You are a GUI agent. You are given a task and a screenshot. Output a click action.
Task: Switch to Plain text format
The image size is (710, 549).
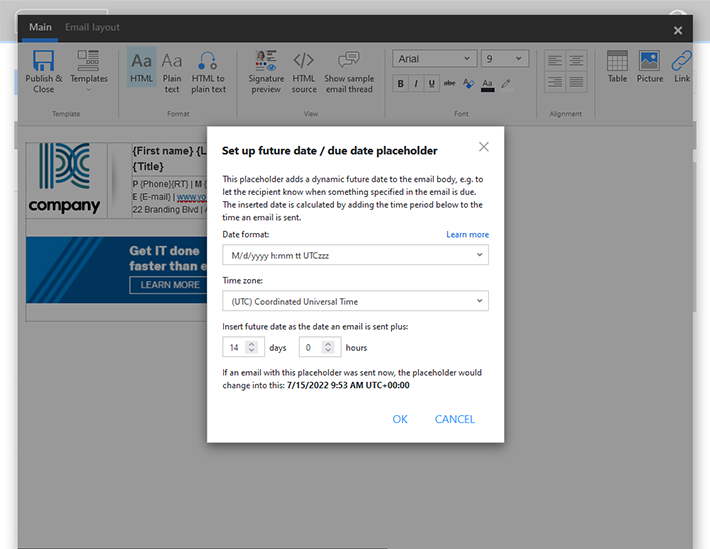click(x=172, y=72)
